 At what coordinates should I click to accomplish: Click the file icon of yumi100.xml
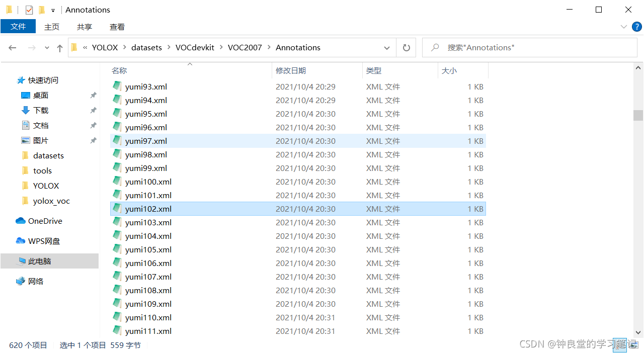(x=117, y=182)
